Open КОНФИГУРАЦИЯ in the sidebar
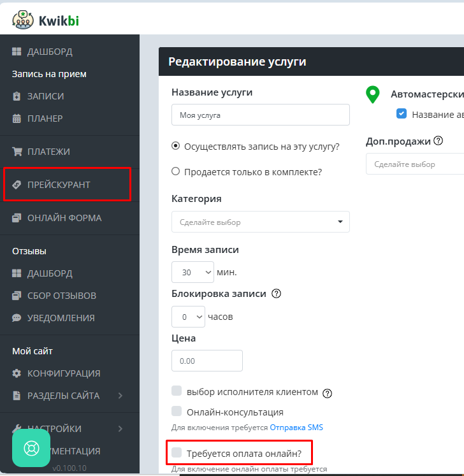This screenshot has width=464, height=476. pos(63,373)
